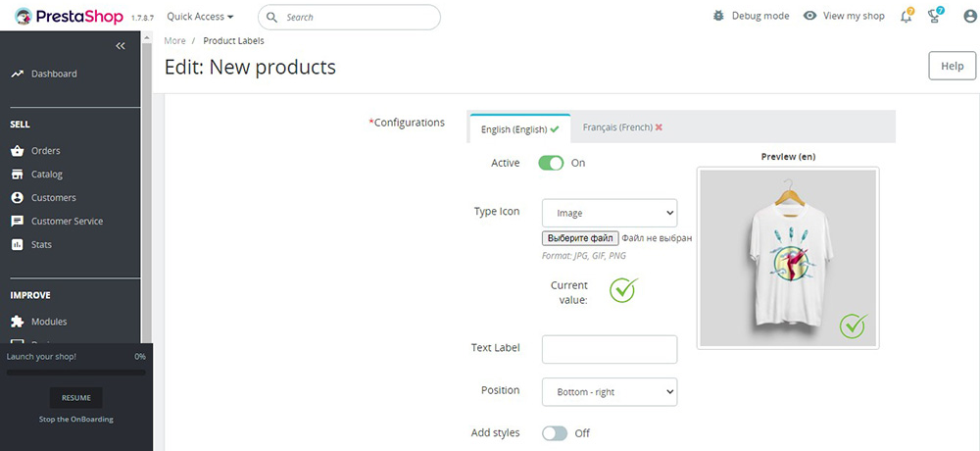980x451 pixels.
Task: Enable the Add styles switch
Action: tap(555, 432)
